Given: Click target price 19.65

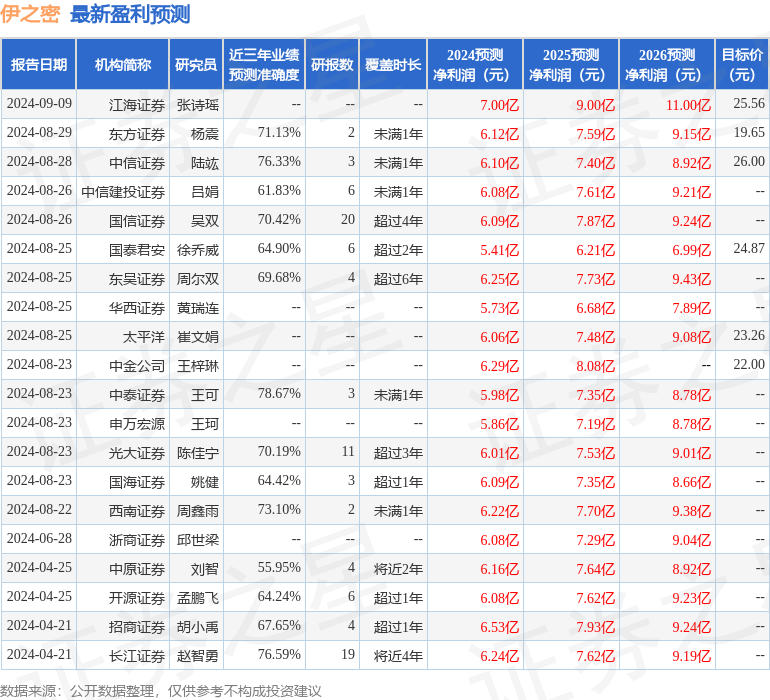Looking at the screenshot, I should (749, 133).
